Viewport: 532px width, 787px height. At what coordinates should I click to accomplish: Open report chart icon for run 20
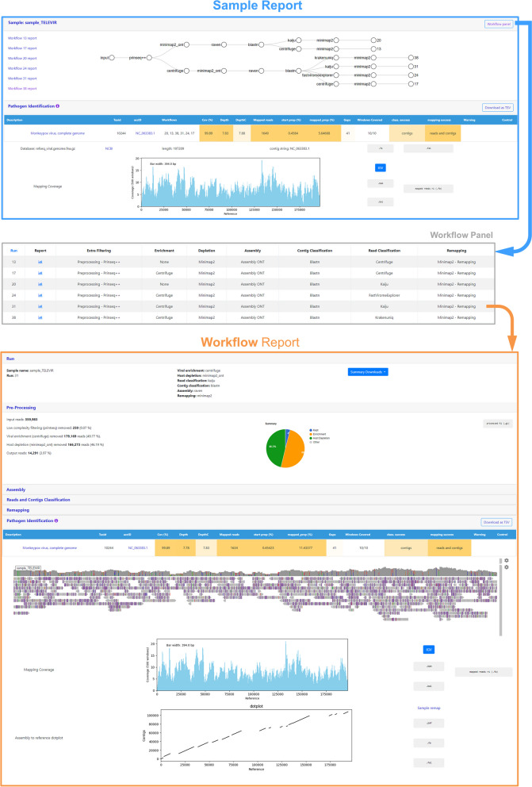coord(40,284)
